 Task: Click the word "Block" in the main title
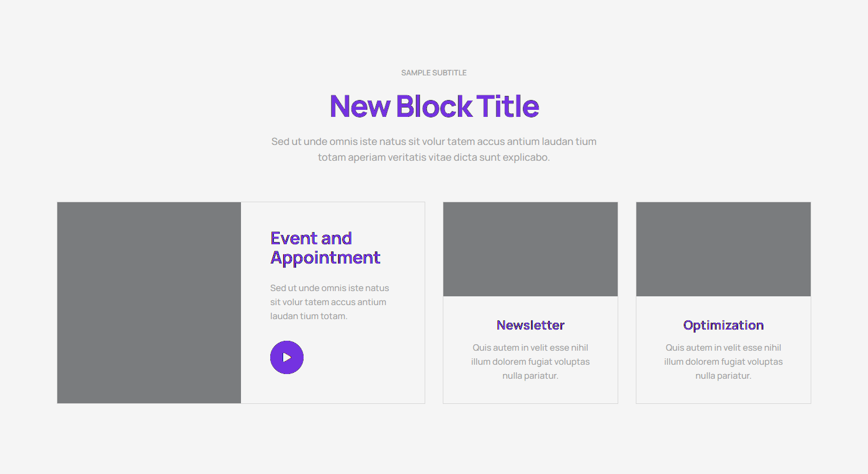(433, 106)
